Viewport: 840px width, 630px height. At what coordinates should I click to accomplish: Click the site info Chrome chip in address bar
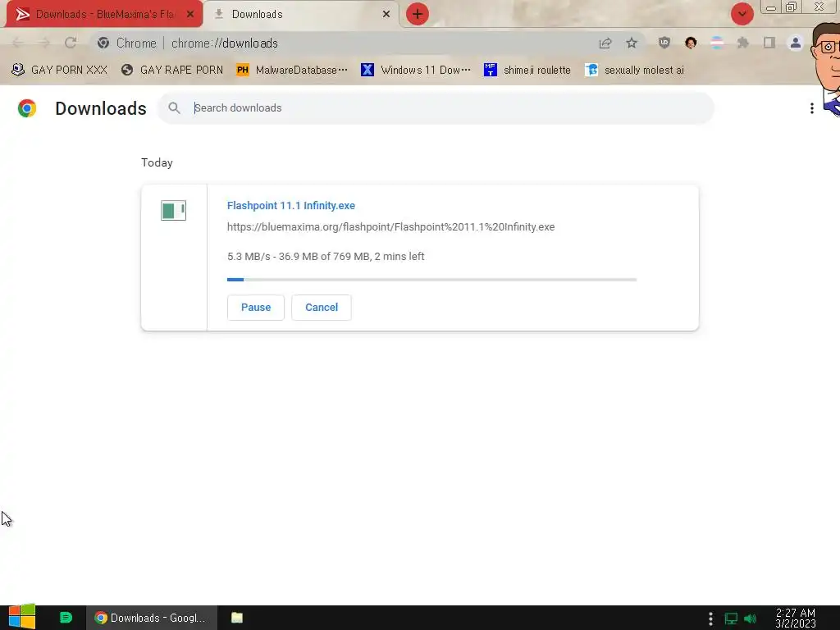tap(127, 43)
